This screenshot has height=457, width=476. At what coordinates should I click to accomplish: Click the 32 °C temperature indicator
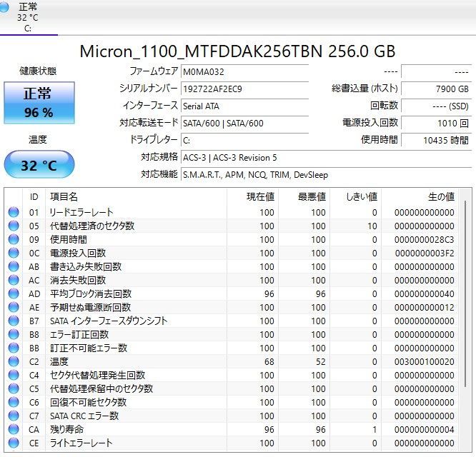click(39, 164)
